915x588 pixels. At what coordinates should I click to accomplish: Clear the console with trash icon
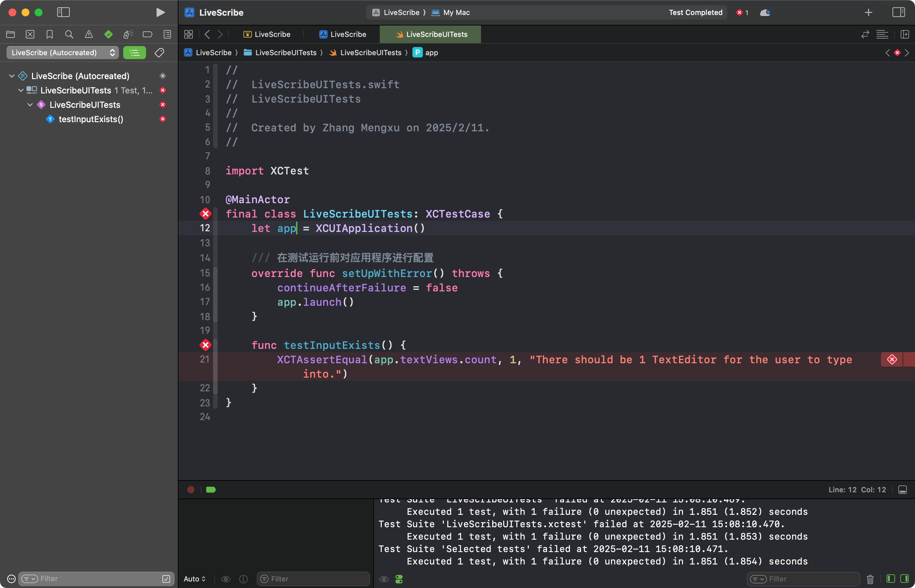tap(870, 579)
